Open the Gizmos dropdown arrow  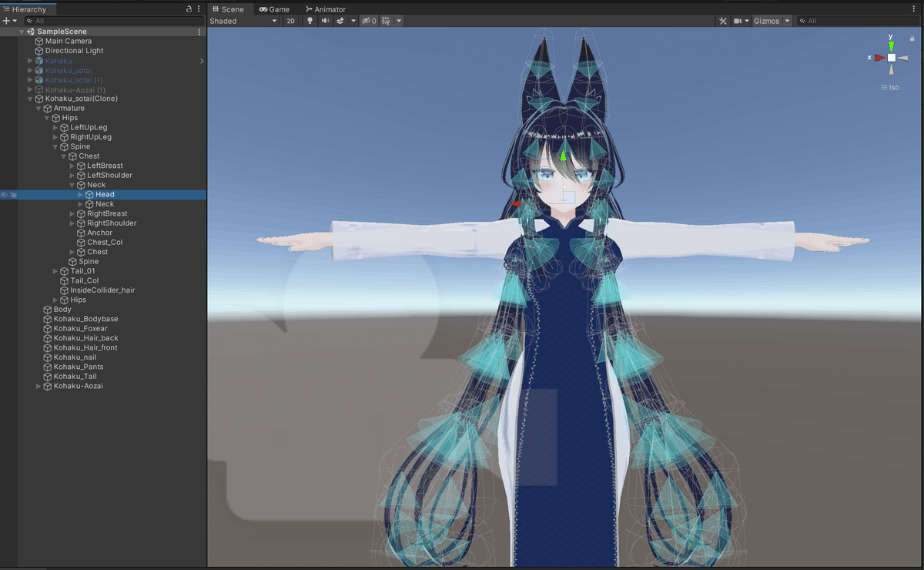click(787, 21)
